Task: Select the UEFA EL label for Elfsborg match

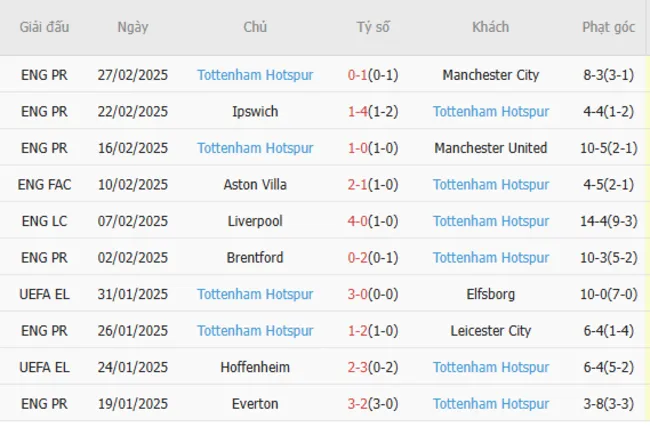Action: tap(44, 294)
